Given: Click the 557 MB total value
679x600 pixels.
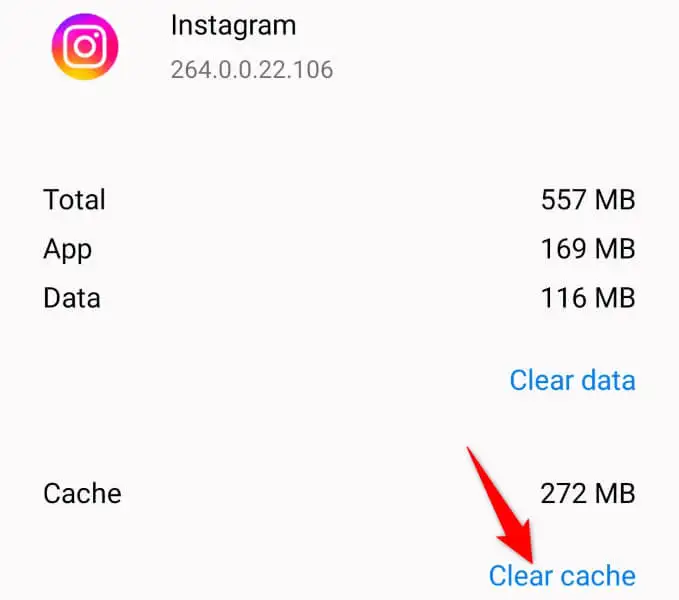Looking at the screenshot, I should (588, 200).
